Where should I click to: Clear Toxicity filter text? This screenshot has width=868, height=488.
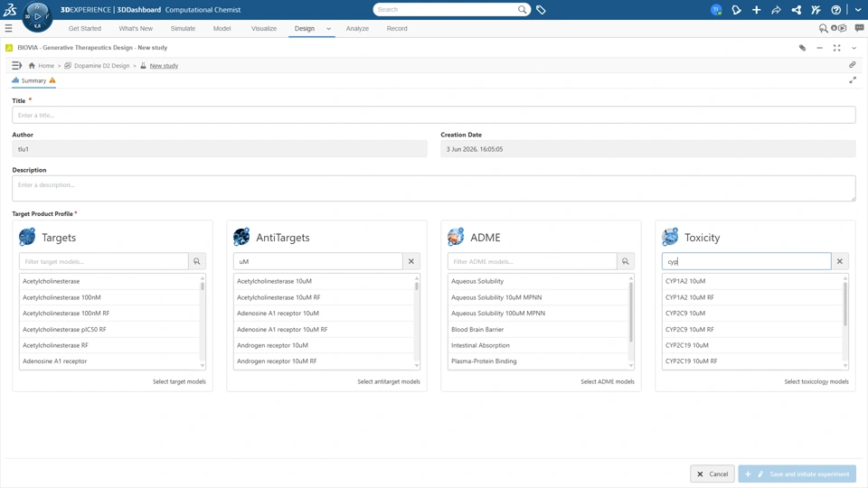pyautogui.click(x=840, y=261)
